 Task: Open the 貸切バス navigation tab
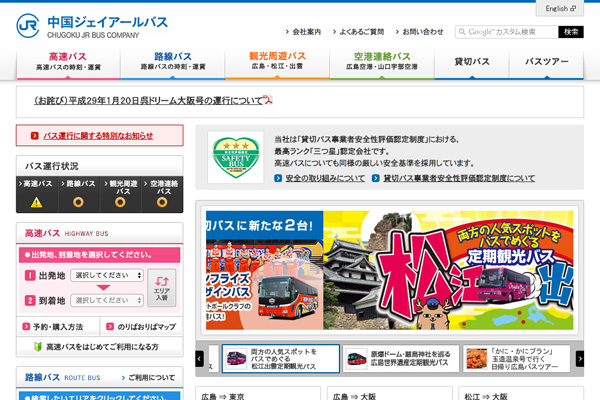pos(472,63)
